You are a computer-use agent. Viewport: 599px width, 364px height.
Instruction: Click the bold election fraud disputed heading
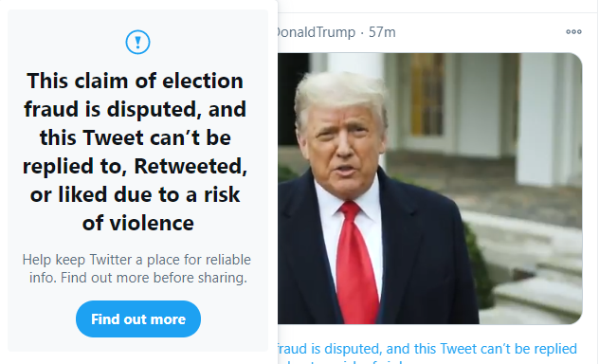pos(136,152)
